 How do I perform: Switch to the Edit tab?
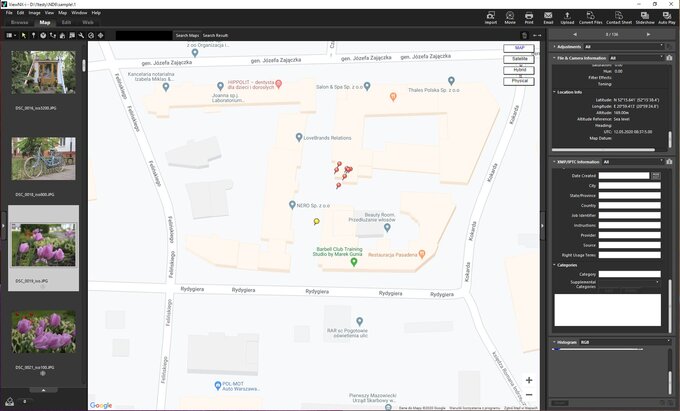66,22
